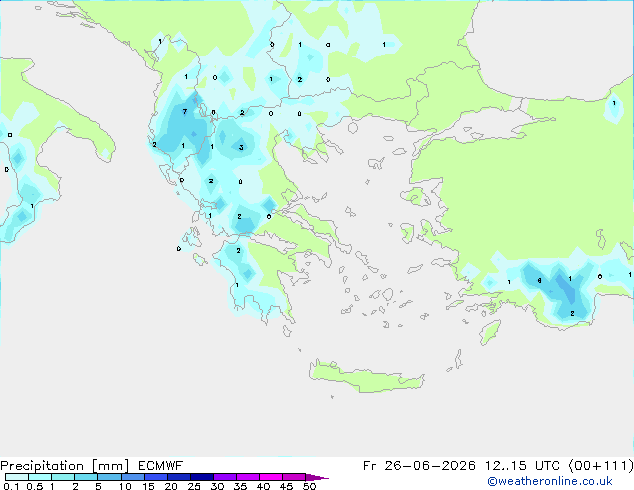
Task: Click the legend label 35
Action: click(240, 486)
